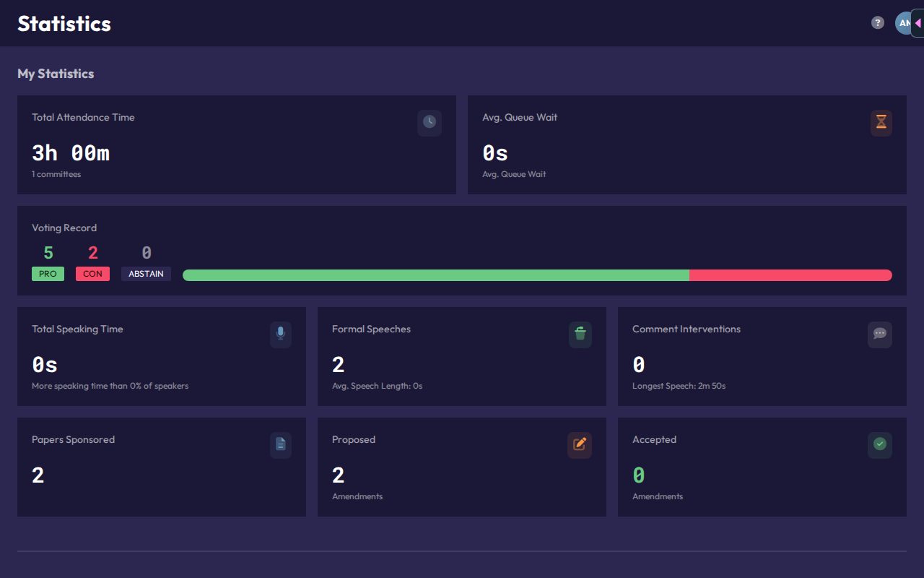Click the hourglass icon in Avg. Queue Wait
The width and height of the screenshot is (924, 578).
tap(881, 123)
